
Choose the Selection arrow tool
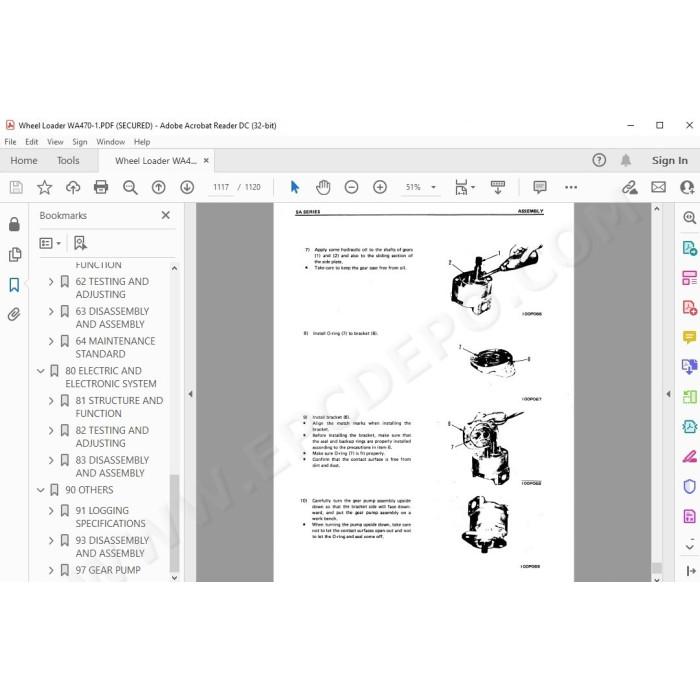point(295,187)
